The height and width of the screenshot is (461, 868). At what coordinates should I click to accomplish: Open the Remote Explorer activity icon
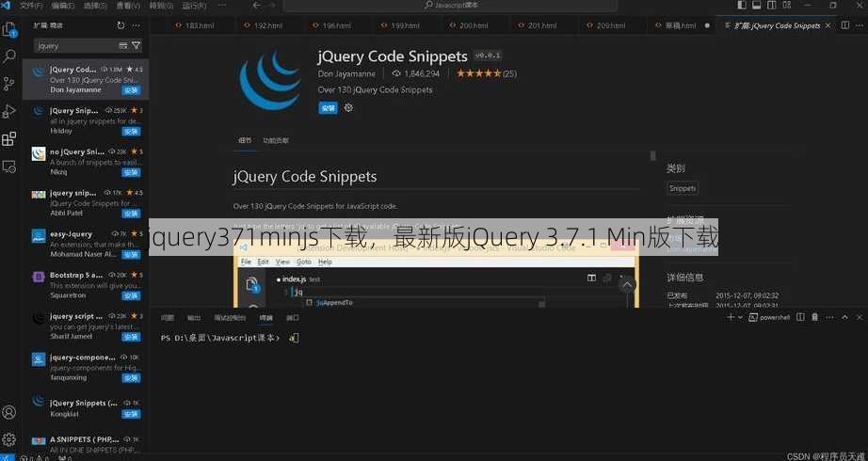(x=8, y=166)
